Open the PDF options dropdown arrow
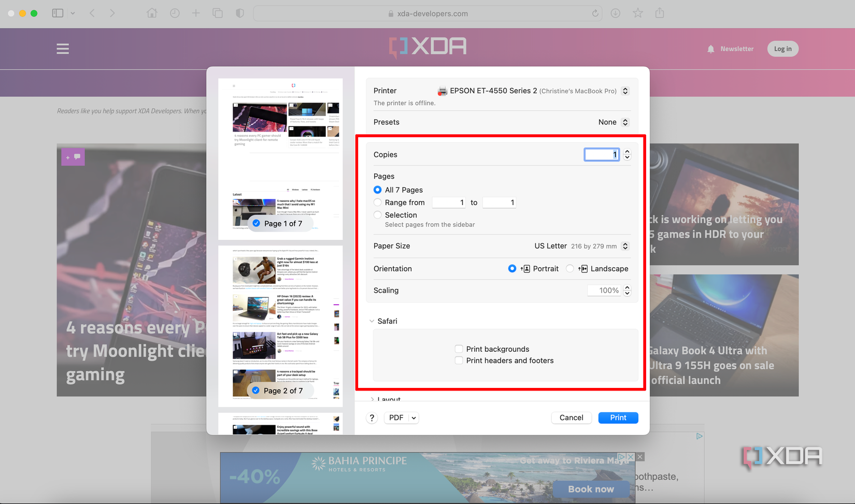This screenshot has width=855, height=504. 414,418
